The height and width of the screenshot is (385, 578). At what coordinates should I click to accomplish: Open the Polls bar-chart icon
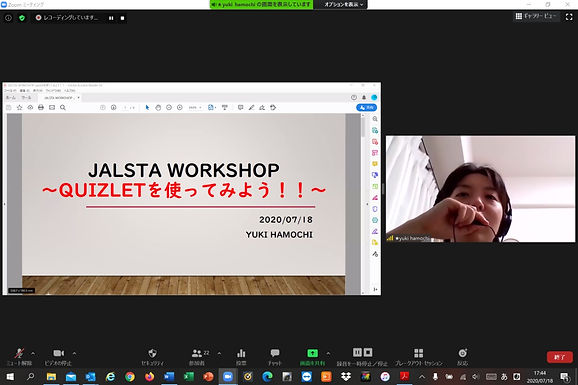(x=241, y=356)
